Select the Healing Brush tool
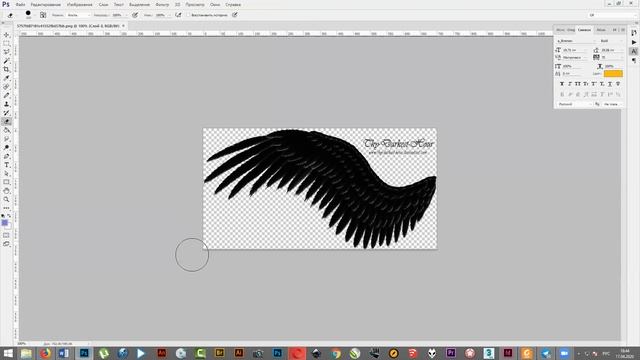 (7, 87)
